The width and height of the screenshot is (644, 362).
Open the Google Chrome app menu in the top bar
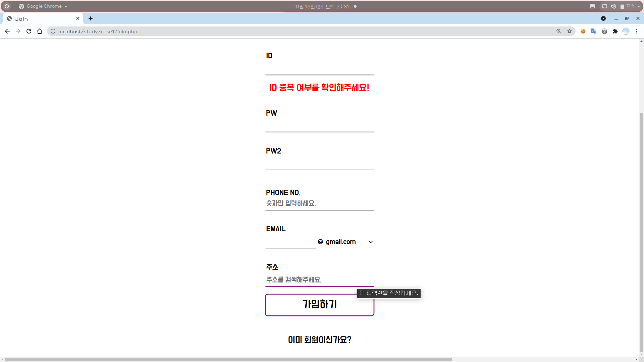click(x=44, y=6)
